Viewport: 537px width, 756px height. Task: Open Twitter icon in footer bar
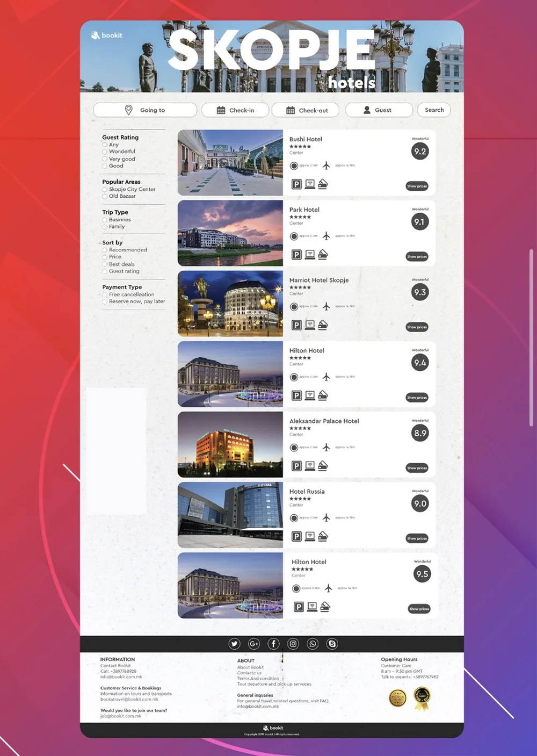click(x=234, y=644)
